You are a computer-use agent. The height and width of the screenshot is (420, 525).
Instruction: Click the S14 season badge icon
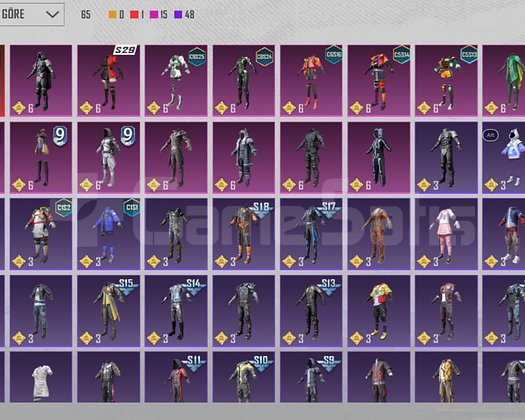click(x=194, y=286)
